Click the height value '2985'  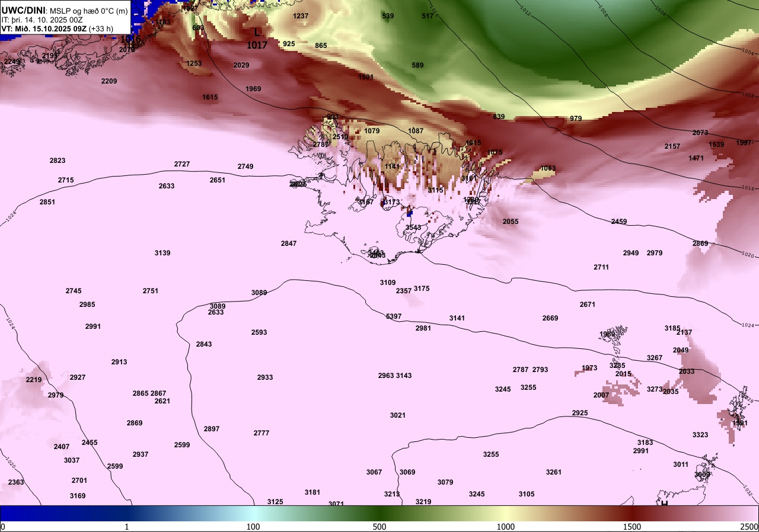87,305
